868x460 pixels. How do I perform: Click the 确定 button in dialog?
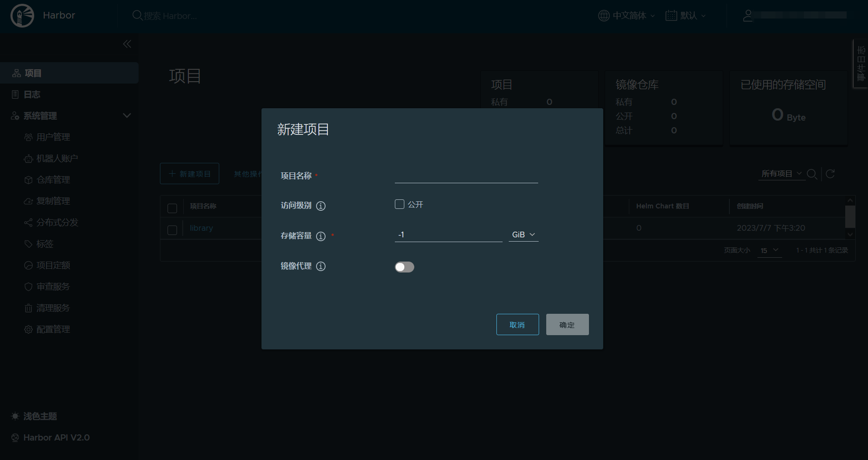(567, 324)
